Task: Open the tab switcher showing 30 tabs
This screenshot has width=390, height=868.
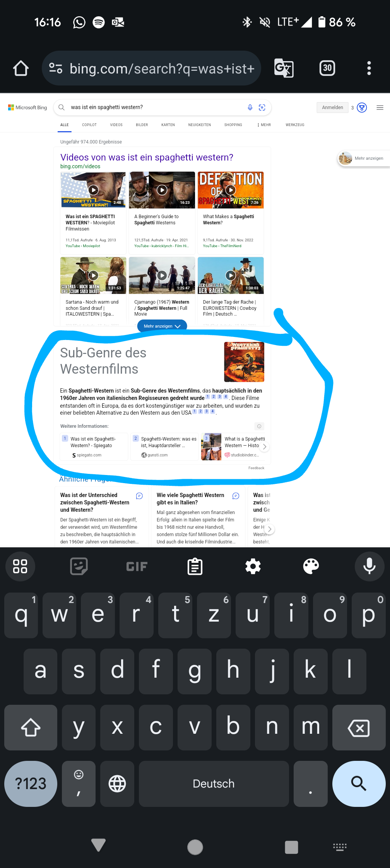Action: pyautogui.click(x=327, y=68)
